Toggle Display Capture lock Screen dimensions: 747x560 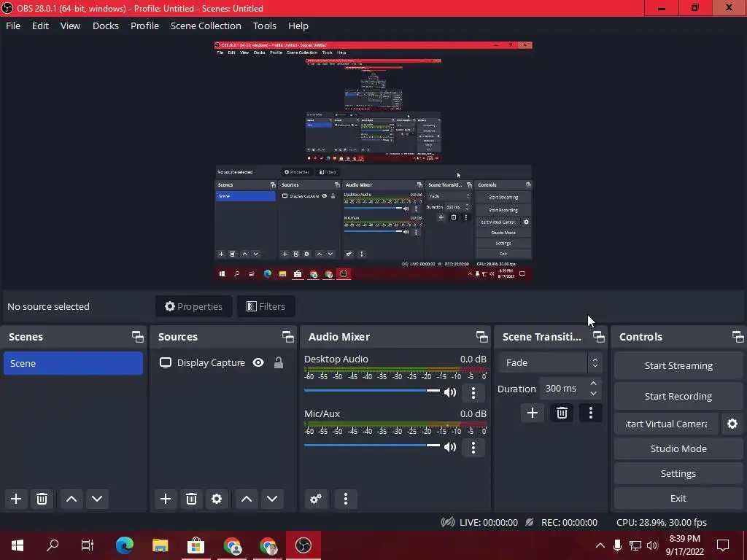tap(279, 363)
